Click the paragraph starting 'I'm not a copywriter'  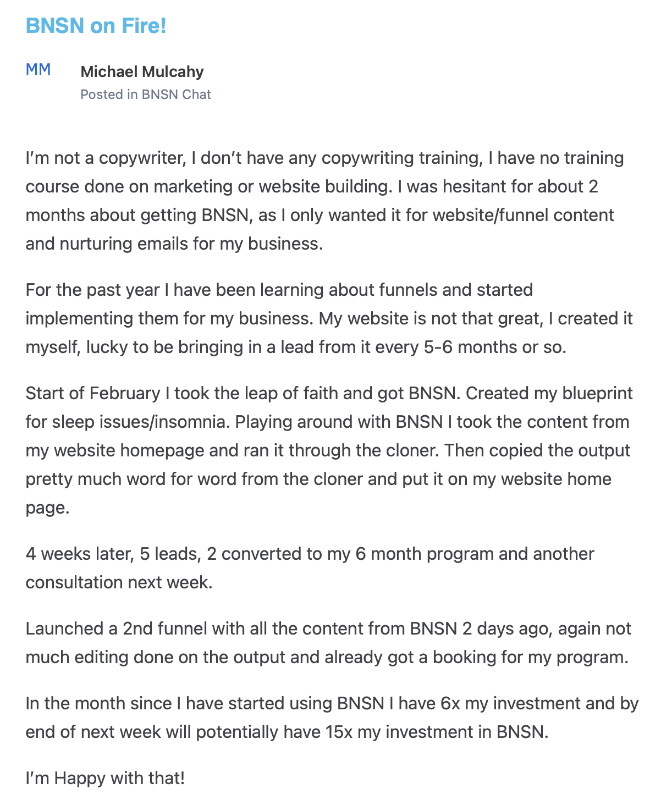pos(324,201)
